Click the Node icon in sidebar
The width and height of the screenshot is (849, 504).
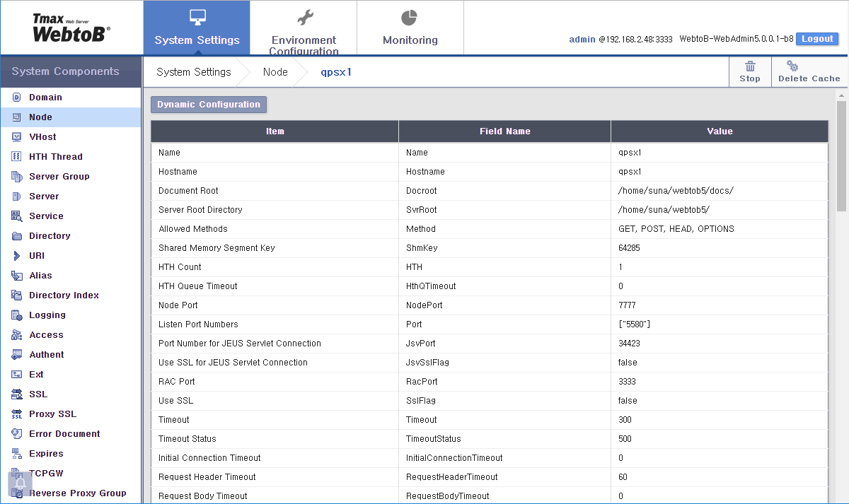pyautogui.click(x=17, y=117)
